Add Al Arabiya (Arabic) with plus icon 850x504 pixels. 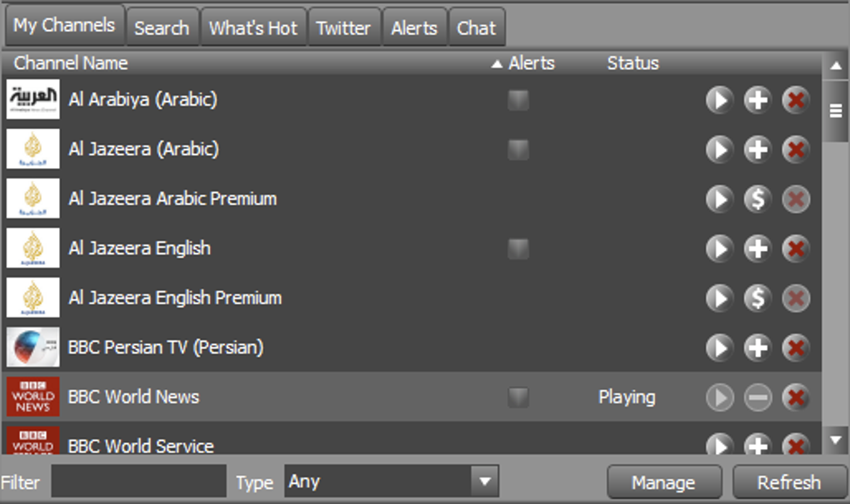point(757,100)
